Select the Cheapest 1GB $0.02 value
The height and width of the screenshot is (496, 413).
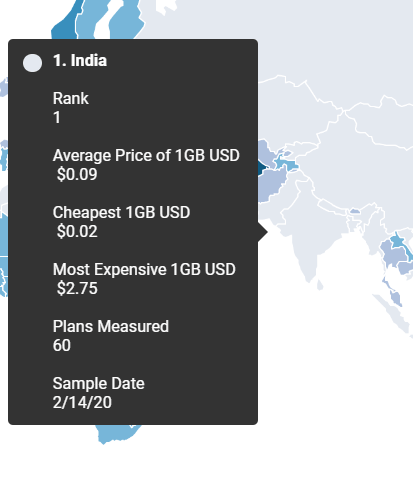coord(77,231)
